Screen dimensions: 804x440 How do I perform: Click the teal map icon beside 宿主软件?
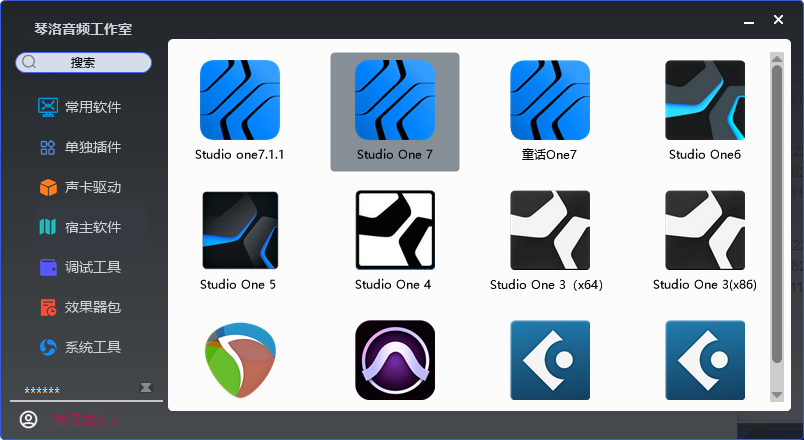[x=48, y=227]
